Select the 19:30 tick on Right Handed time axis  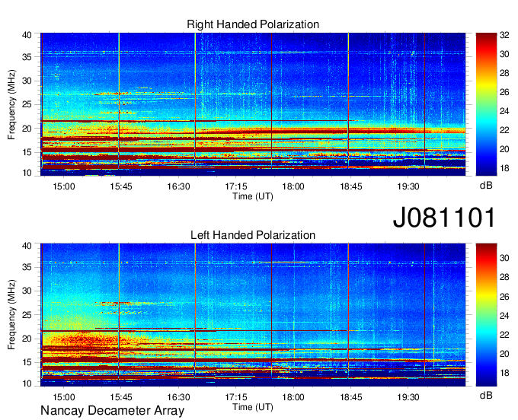click(408, 186)
